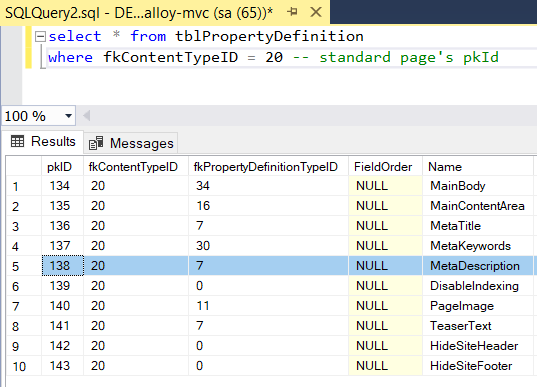The width and height of the screenshot is (537, 387).
Task: Click the tblPropertyDefinition text in query editor
Action: tap(269, 36)
